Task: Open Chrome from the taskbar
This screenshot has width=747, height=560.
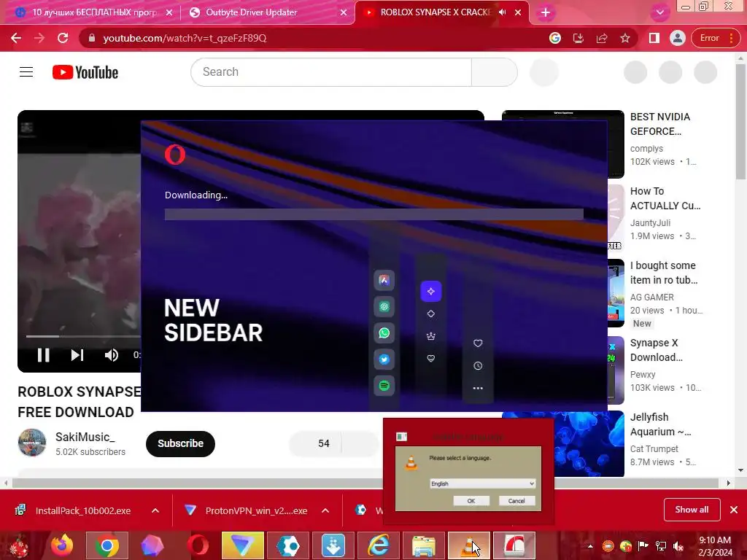Action: 107,545
